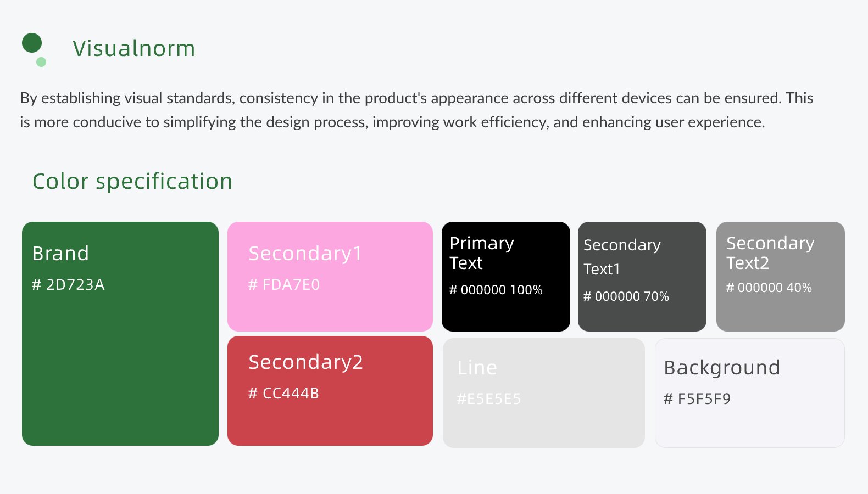Image resolution: width=868 pixels, height=494 pixels.
Task: Choose the red Secondary2 swatch
Action: click(x=330, y=423)
